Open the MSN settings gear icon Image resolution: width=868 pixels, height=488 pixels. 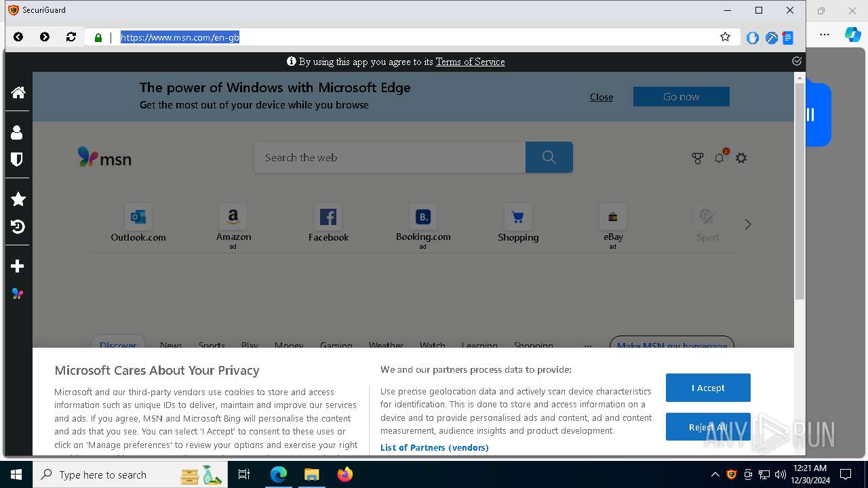(741, 158)
